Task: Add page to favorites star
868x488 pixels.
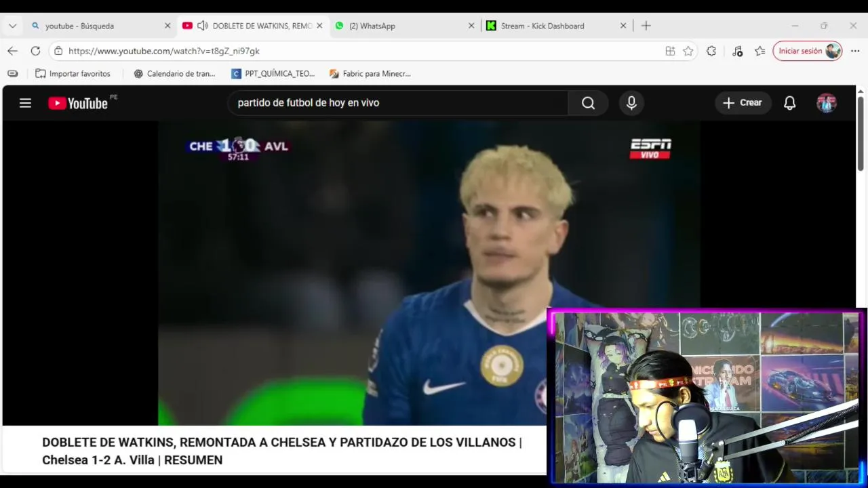Action: pyautogui.click(x=688, y=51)
